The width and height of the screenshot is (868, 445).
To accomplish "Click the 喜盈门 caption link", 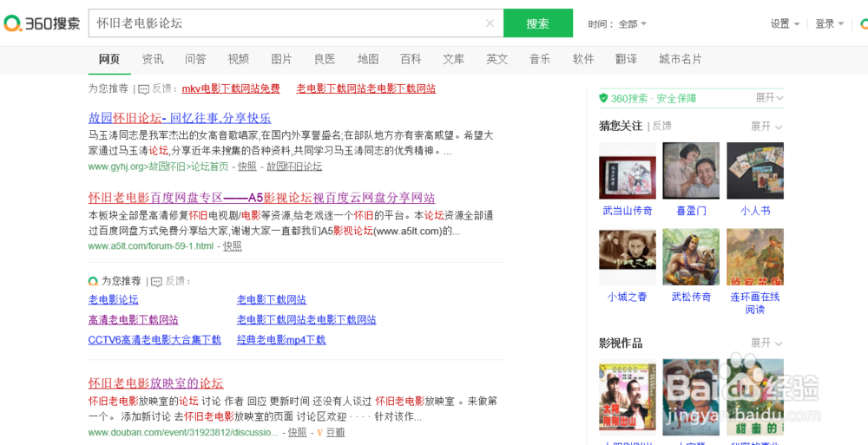I will point(692,211).
